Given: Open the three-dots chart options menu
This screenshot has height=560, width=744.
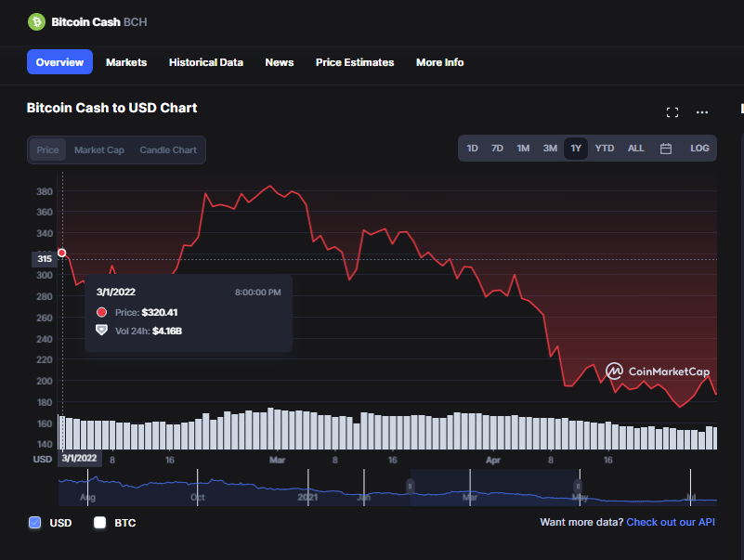Looking at the screenshot, I should click(702, 112).
